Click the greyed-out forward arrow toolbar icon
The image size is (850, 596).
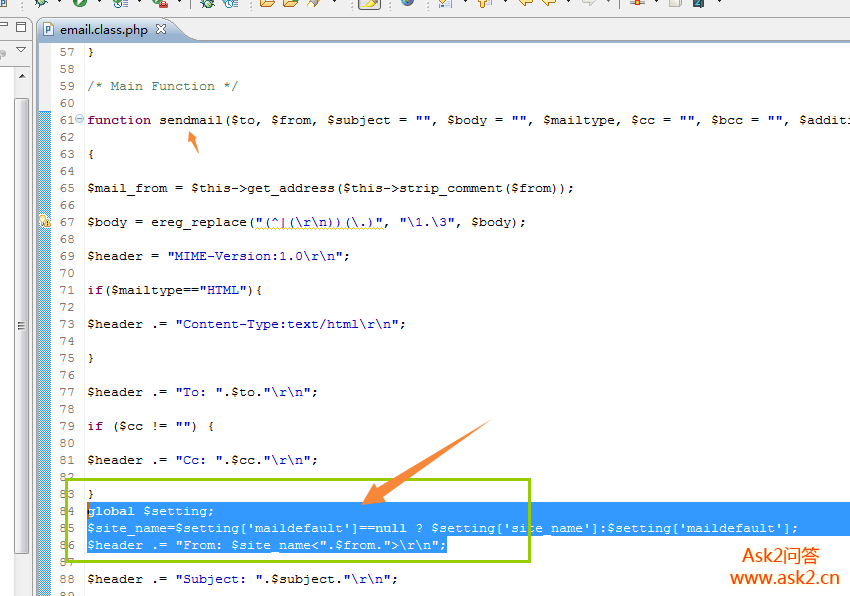point(590,3)
